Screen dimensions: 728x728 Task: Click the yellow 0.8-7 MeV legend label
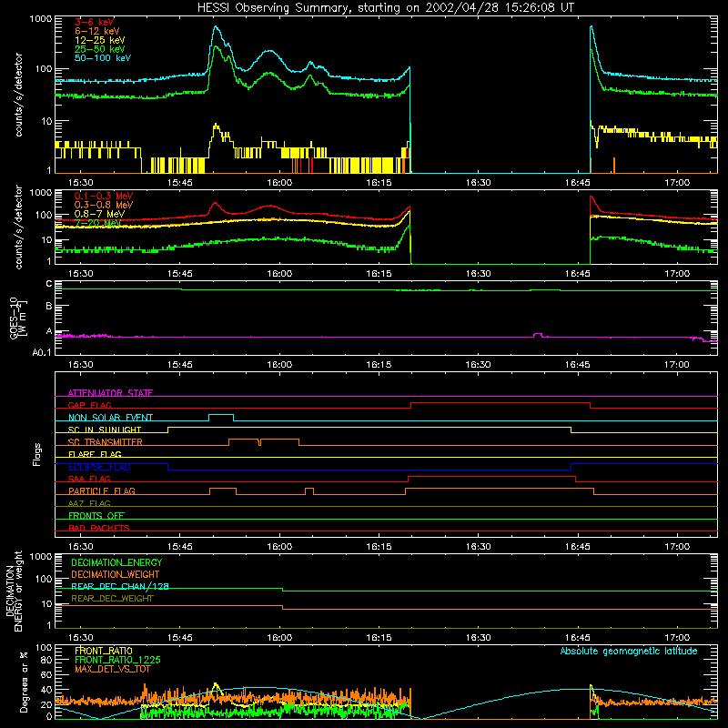tap(99, 214)
